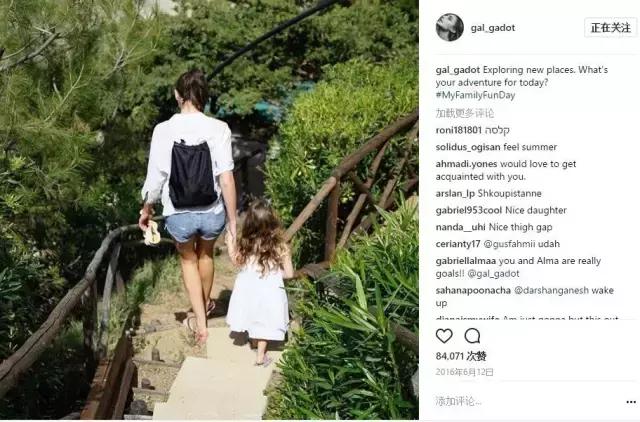Toggle the 正在关注 following button

611,28
